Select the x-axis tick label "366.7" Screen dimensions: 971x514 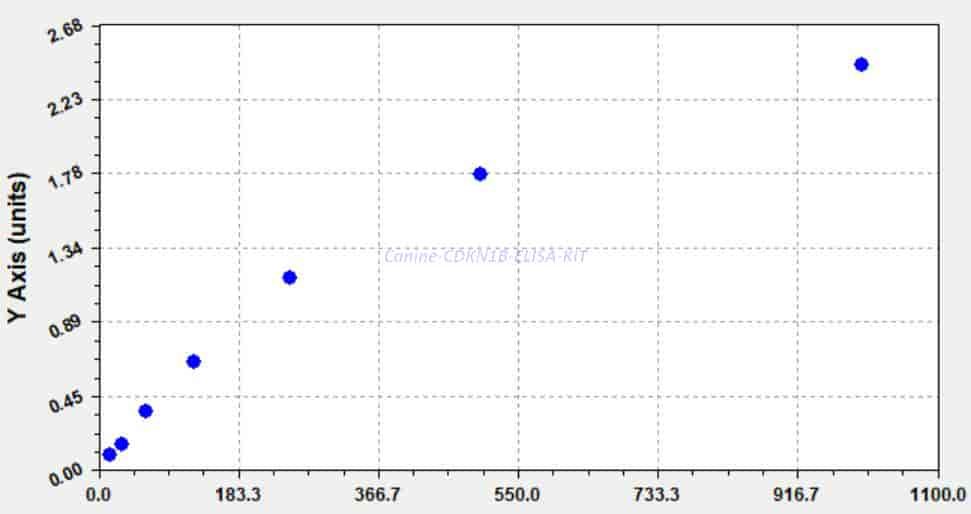pyautogui.click(x=378, y=495)
